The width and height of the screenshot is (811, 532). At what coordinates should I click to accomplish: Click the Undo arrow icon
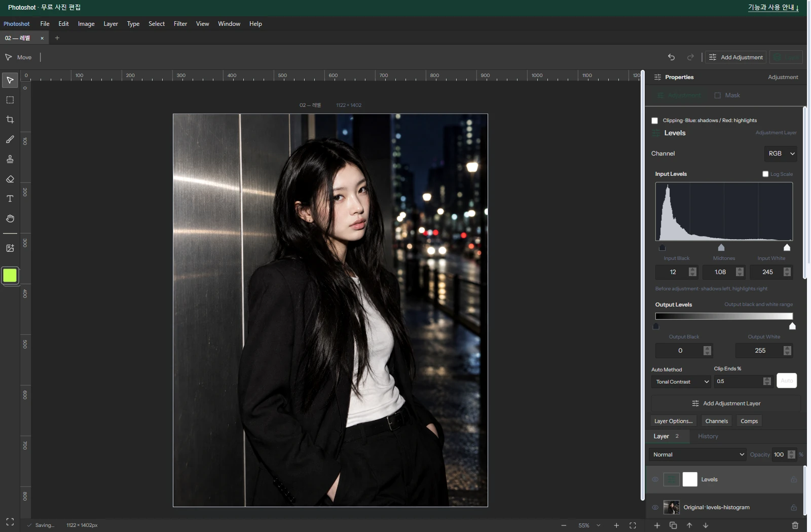pyautogui.click(x=671, y=57)
